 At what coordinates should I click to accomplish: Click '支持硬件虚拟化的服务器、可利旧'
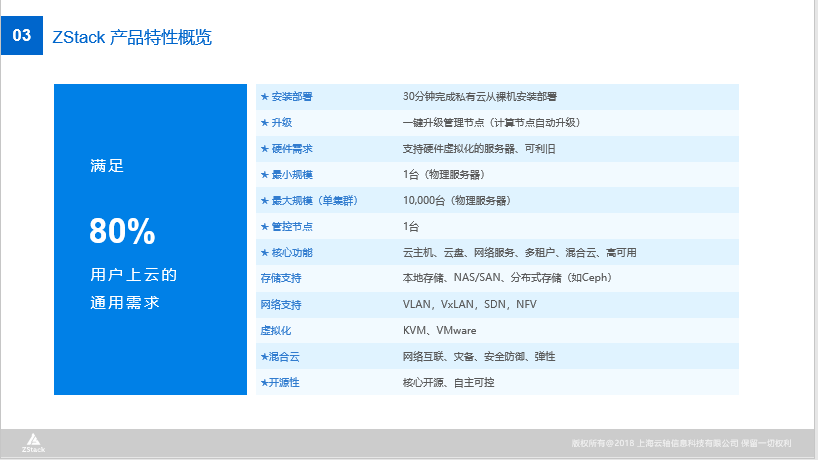tap(479, 149)
